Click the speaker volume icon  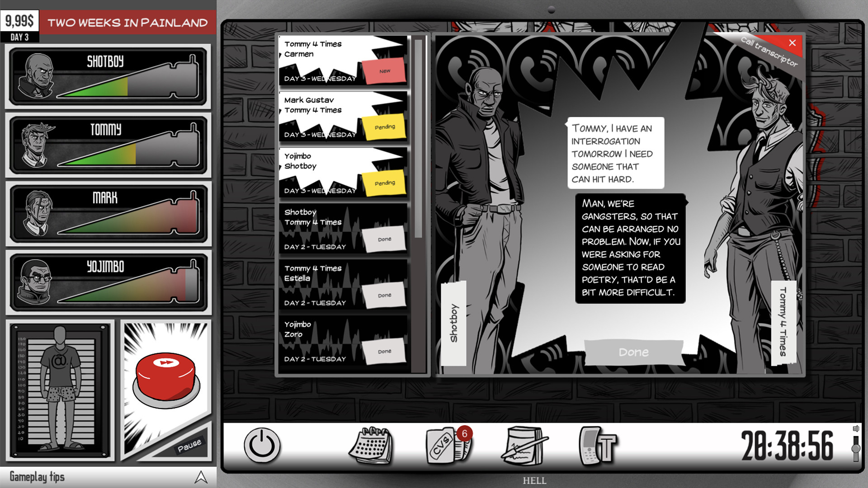pos(855,428)
